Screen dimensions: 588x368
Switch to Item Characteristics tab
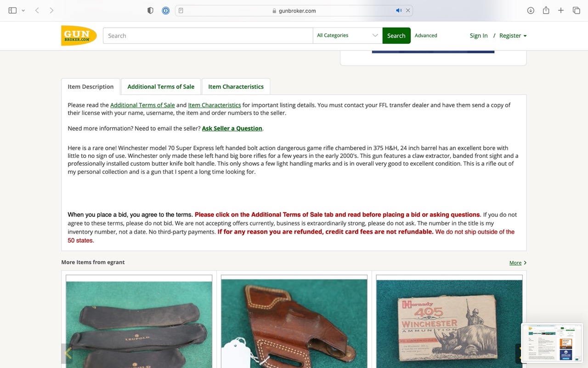click(236, 86)
